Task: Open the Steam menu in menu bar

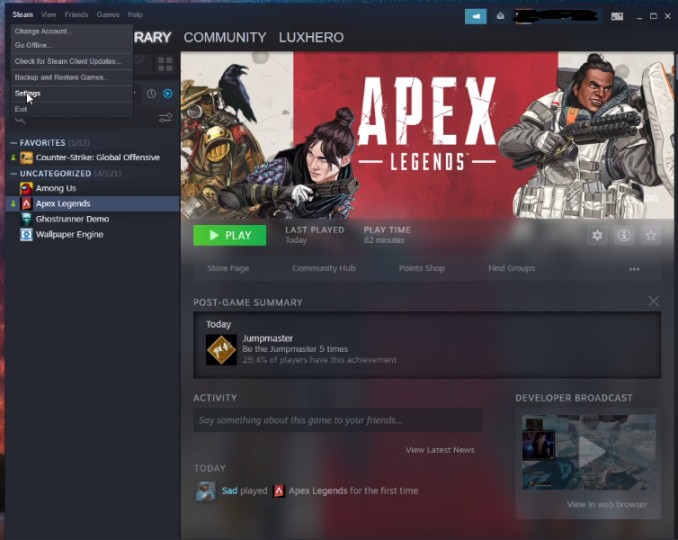Action: [22, 15]
